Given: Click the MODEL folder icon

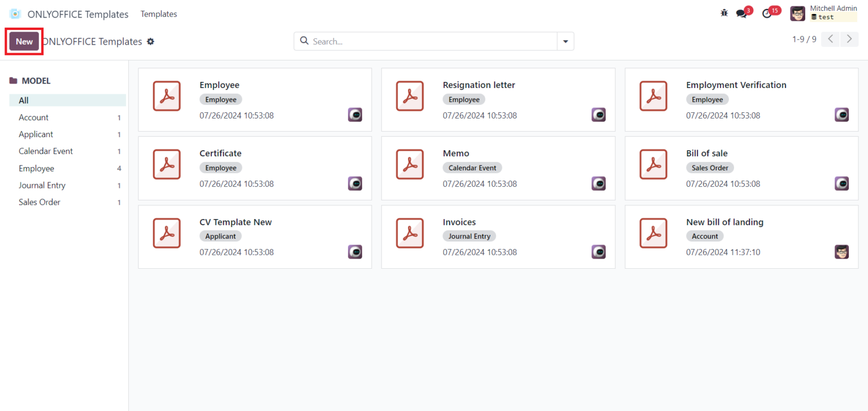Looking at the screenshot, I should pos(13,81).
